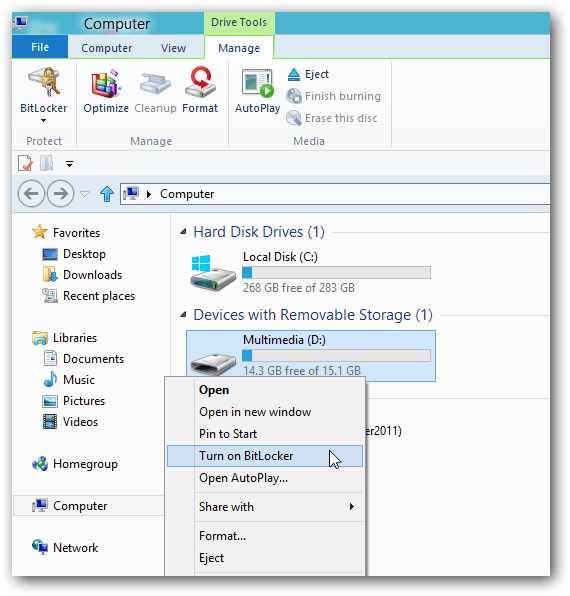Screen dimensions: 570x596
Task: Click the address bar path field
Action: tap(335, 194)
